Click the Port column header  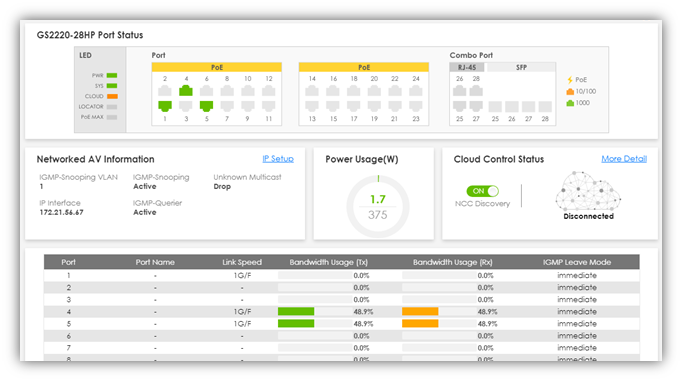click(68, 262)
